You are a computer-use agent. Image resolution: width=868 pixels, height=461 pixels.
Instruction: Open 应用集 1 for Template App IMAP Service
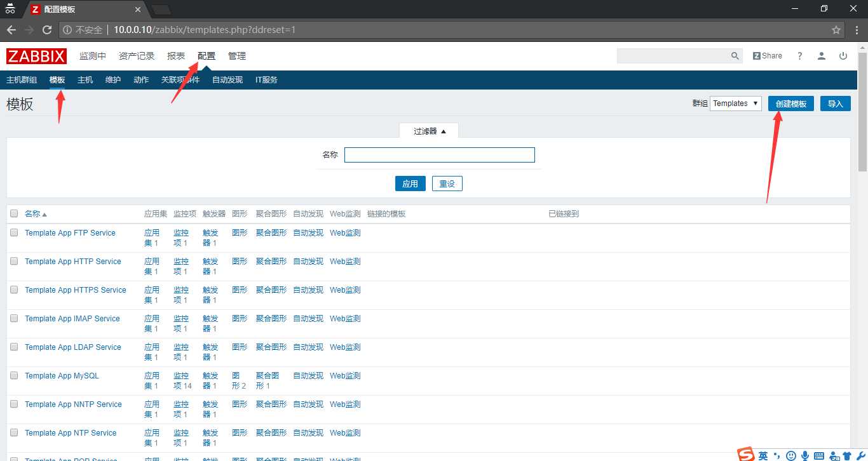(x=152, y=323)
